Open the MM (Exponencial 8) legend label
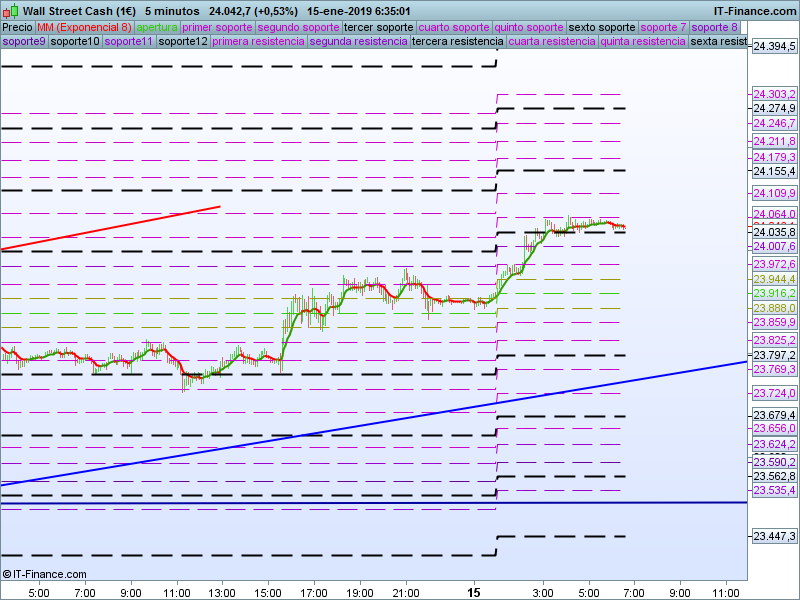The height and width of the screenshot is (600, 800). point(84,28)
